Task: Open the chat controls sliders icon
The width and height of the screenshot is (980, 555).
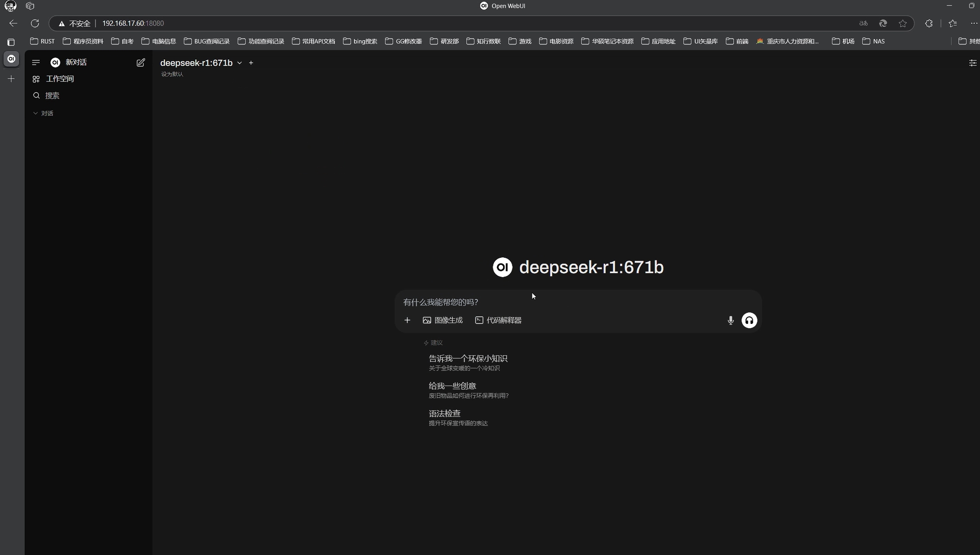Action: [973, 63]
